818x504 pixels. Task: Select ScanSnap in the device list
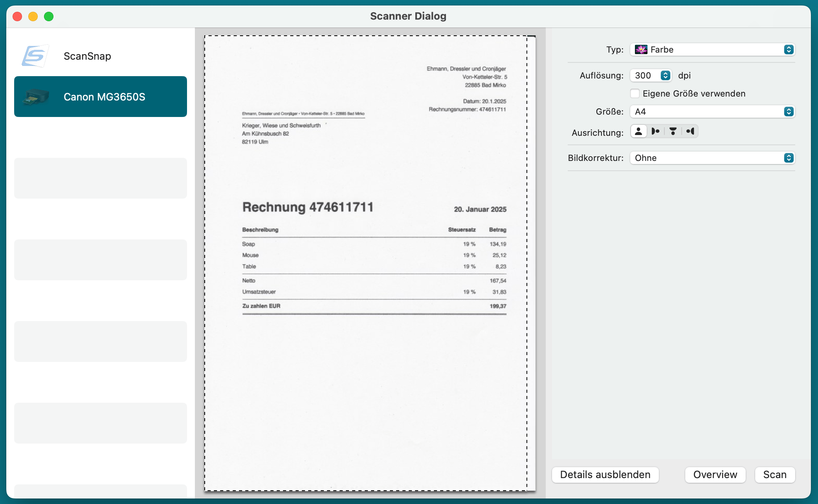click(87, 56)
